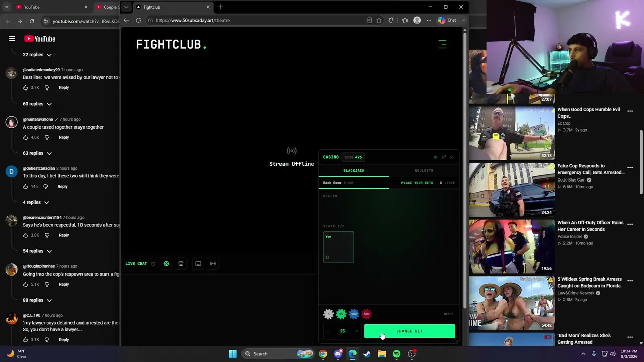Select the red 500 chip
The image size is (644, 362).
[366, 314]
